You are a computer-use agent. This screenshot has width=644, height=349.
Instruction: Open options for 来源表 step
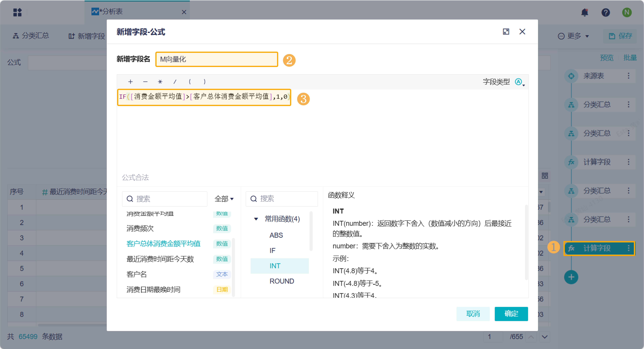tap(629, 76)
